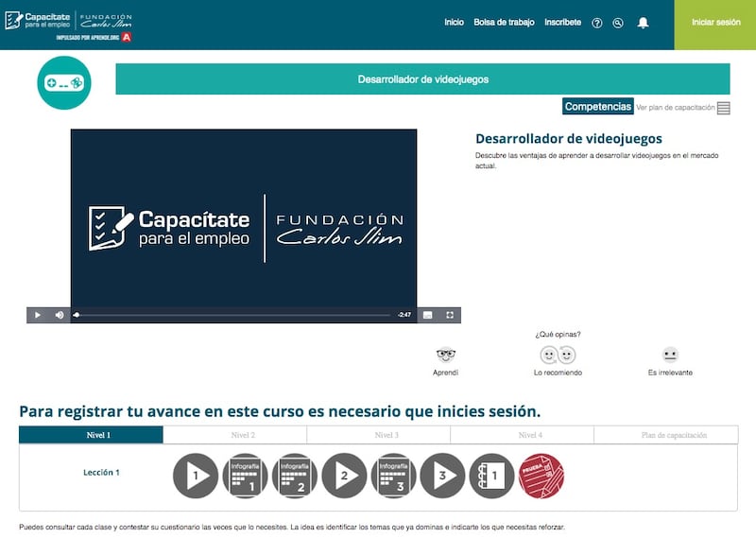Click the Inscríbete link
756x538 pixels.
(x=562, y=22)
